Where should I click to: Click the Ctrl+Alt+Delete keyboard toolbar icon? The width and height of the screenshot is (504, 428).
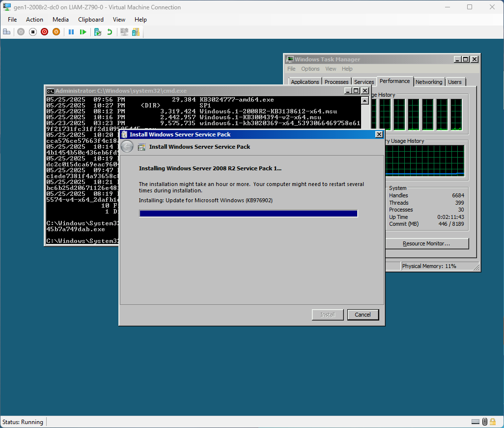[7, 32]
